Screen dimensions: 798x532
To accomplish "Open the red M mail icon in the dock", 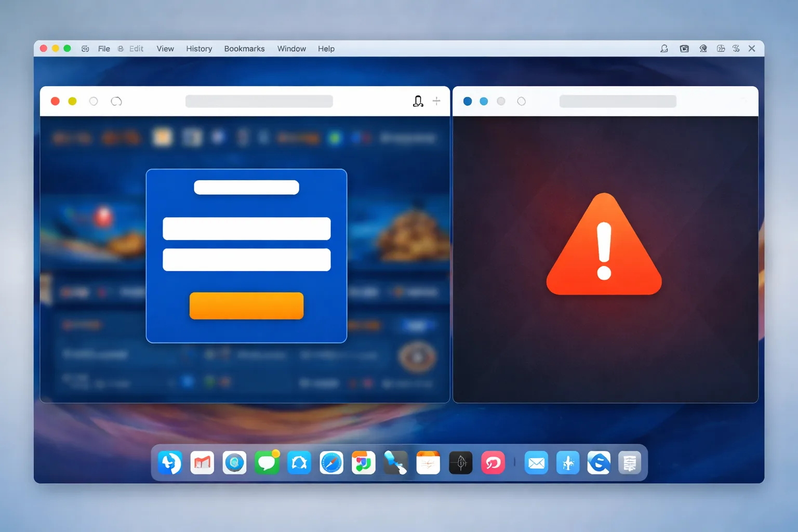I will pos(202,463).
